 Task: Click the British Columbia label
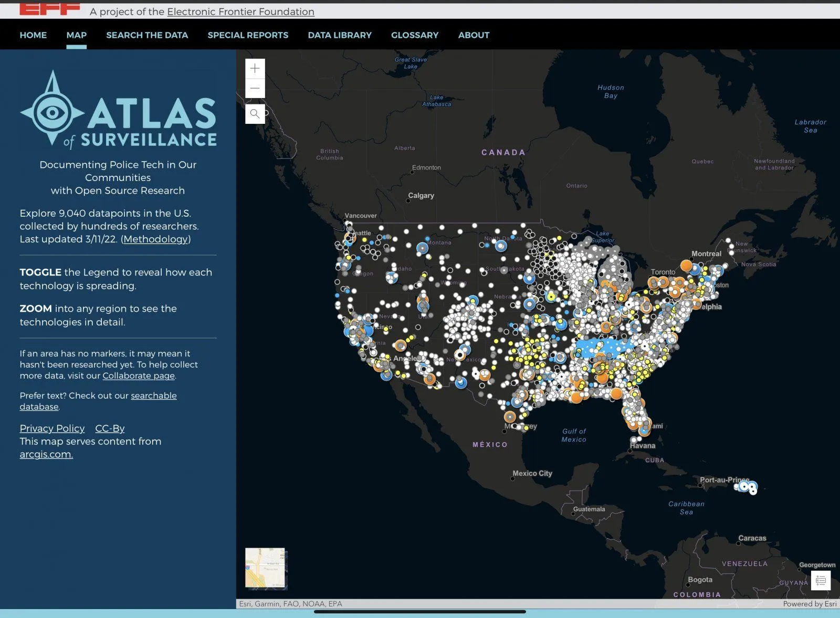coord(330,154)
